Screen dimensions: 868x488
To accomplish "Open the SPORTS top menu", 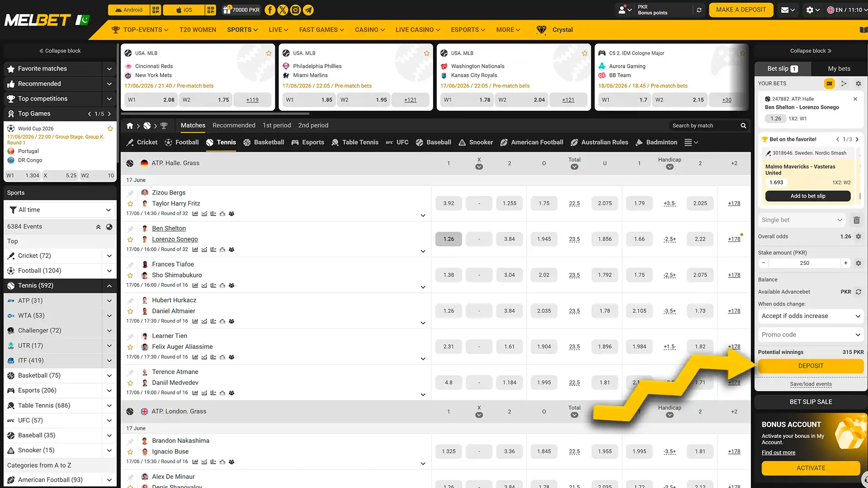I will click(x=242, y=30).
